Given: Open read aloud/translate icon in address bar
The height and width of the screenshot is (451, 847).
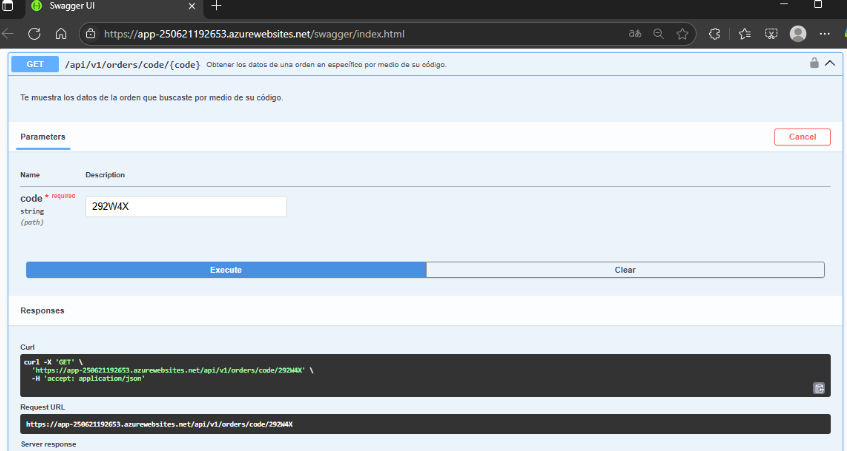Looking at the screenshot, I should pyautogui.click(x=635, y=33).
